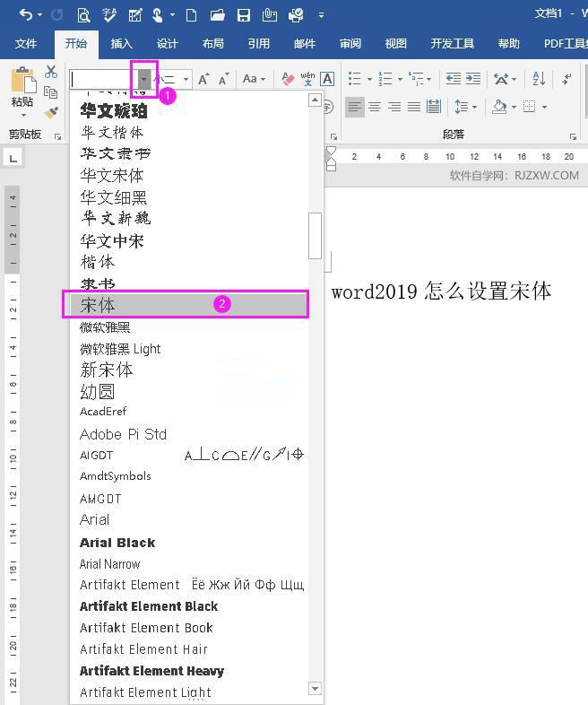Viewport: 588px width, 705px height.
Task: Toggle Distributed alignment button
Action: tap(434, 107)
